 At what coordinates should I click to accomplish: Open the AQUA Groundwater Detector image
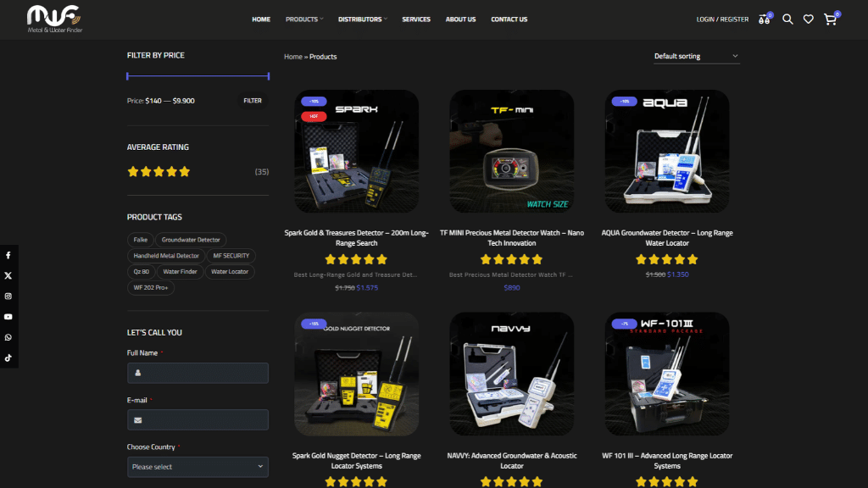coord(667,151)
